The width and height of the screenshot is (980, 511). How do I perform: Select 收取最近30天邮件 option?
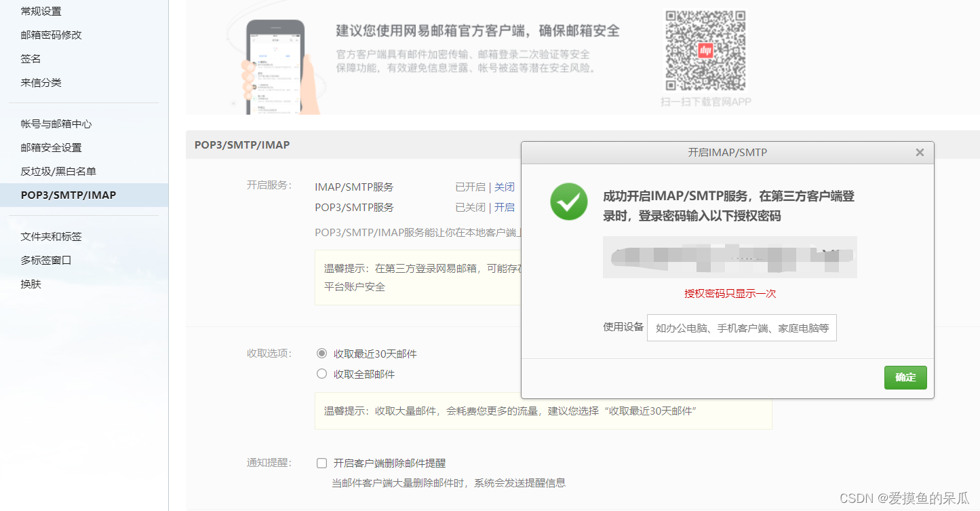[x=321, y=354]
